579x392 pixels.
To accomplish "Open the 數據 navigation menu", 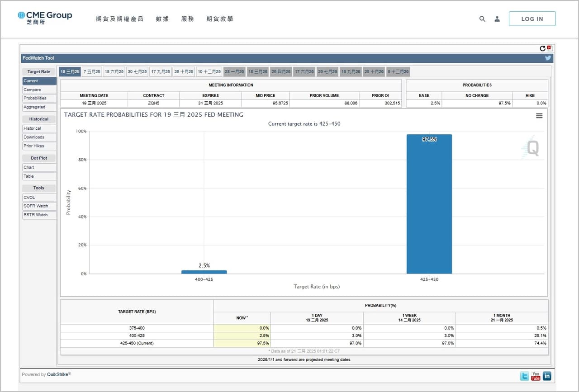I will point(162,19).
